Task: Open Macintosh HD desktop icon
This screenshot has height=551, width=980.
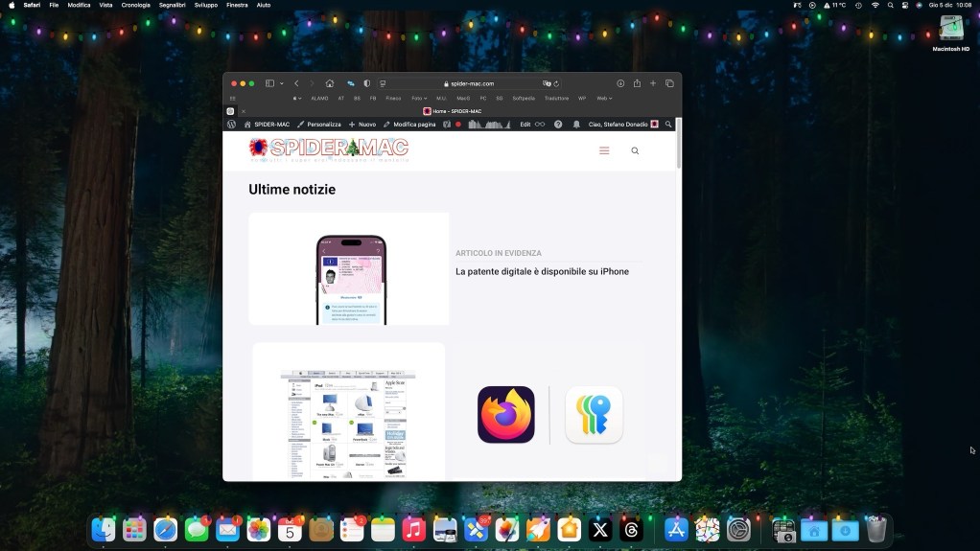Action: click(x=950, y=34)
